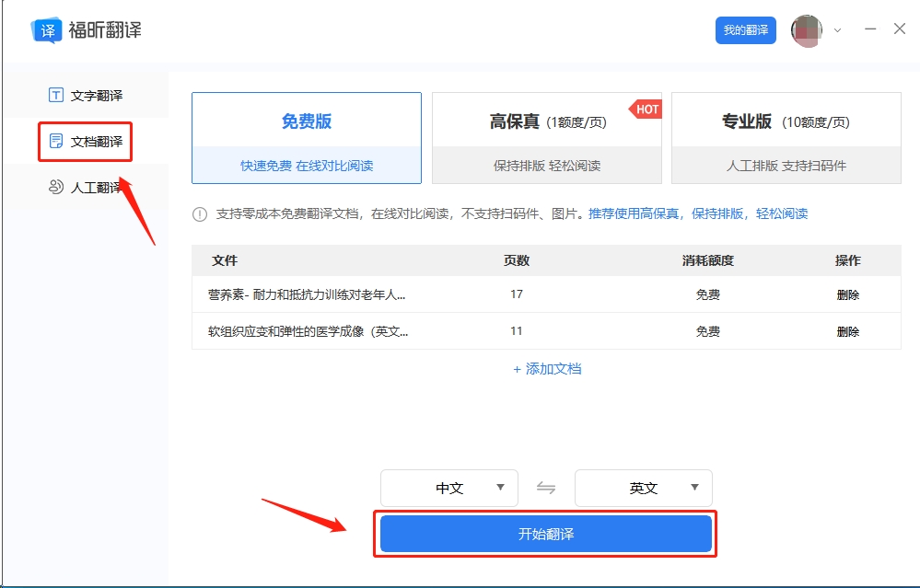Expand the avatar account menu chevron
Screen dimensions: 920x588
tap(836, 29)
